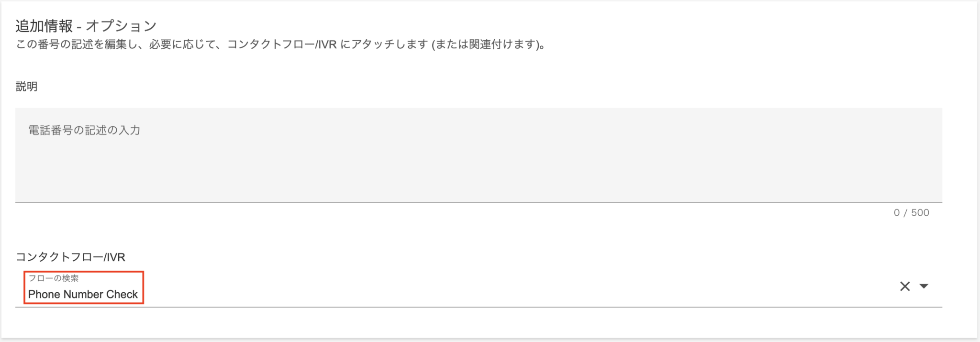Click the downward triangle beside the flow field
The width and height of the screenshot is (980, 342).
point(925,286)
